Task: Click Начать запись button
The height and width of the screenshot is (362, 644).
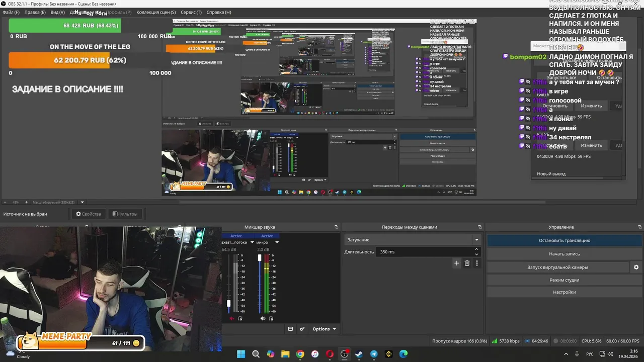Action: pos(565,254)
